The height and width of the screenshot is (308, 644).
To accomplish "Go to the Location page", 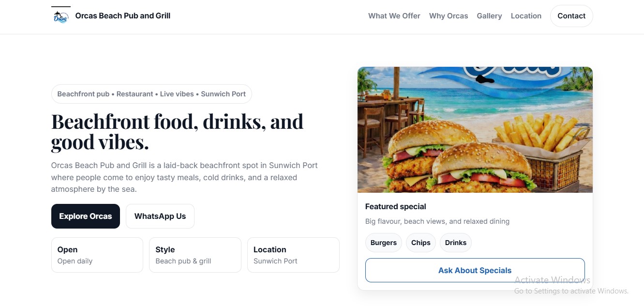I will click(526, 15).
